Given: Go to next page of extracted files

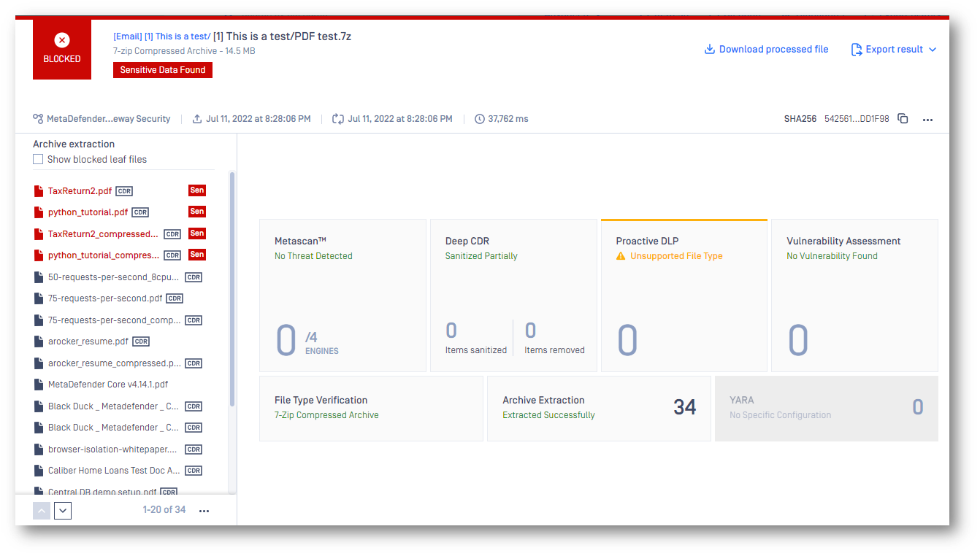Looking at the screenshot, I should 63,511.
